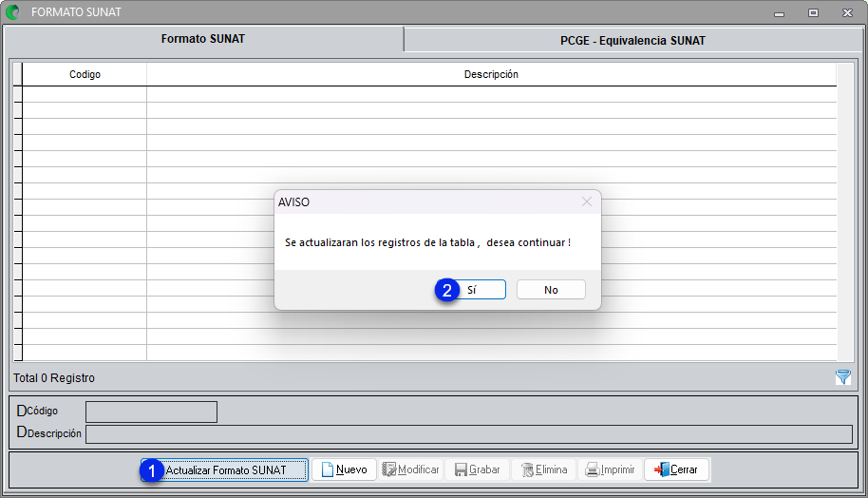Click the app logo in the title bar
868x498 pixels.
coord(12,12)
